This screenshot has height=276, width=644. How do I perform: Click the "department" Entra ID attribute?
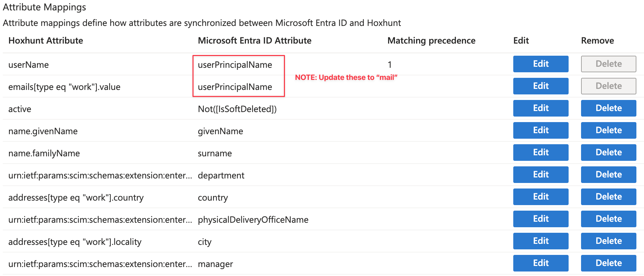221,175
